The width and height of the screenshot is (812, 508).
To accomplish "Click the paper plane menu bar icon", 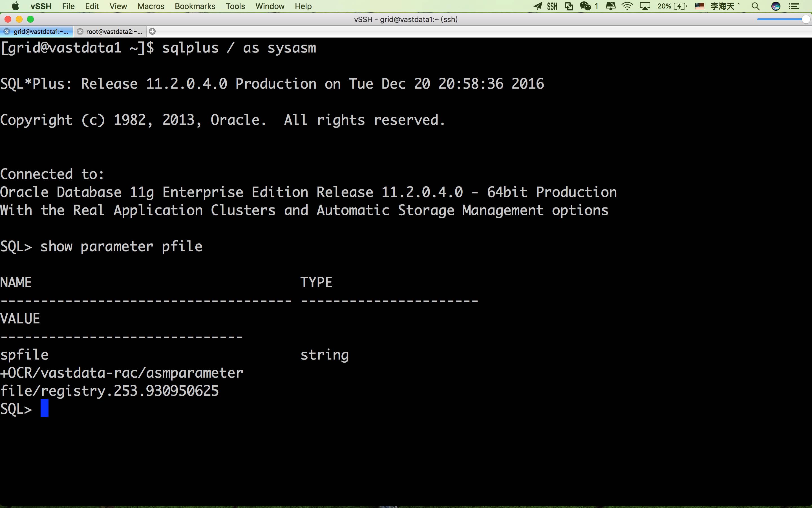I will (538, 6).
